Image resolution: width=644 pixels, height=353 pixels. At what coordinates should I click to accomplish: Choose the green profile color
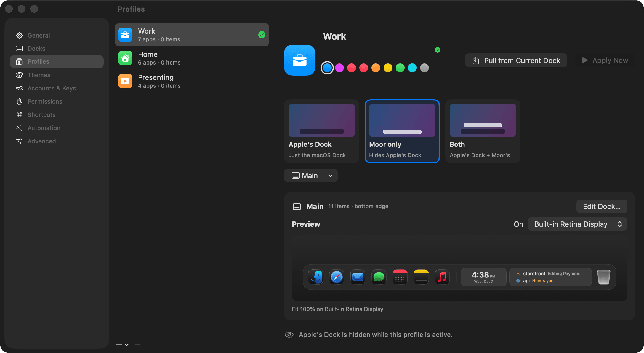point(400,68)
